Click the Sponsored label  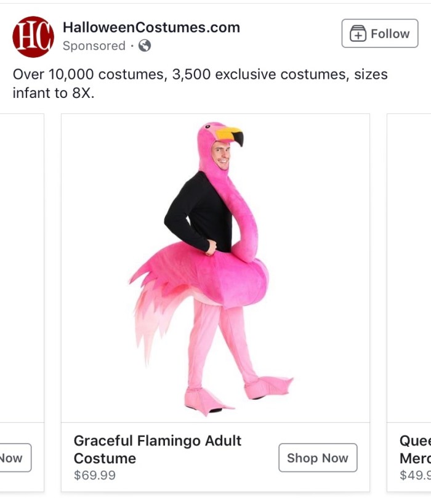coord(94,46)
